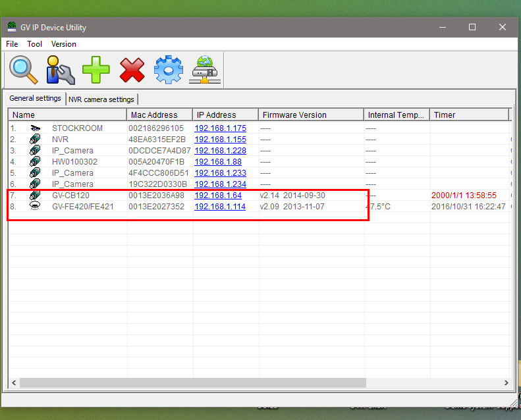
Task: Open the File menu
Action: (12, 44)
